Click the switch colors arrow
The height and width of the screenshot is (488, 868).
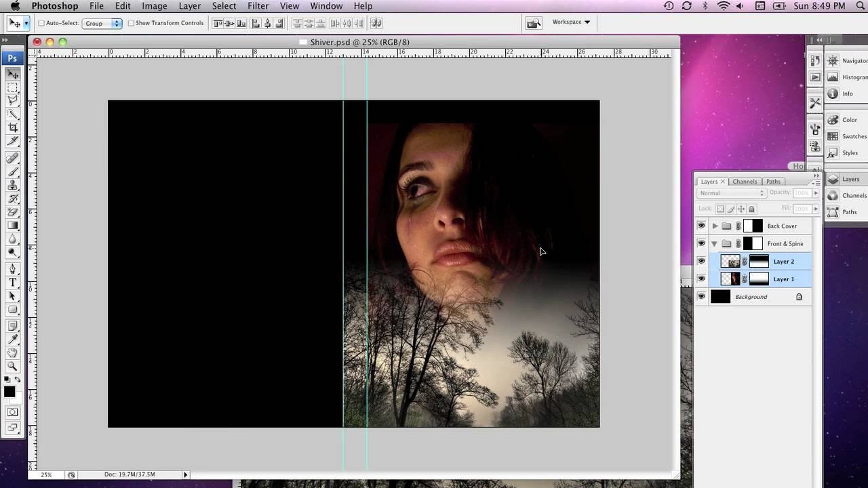[x=18, y=380]
